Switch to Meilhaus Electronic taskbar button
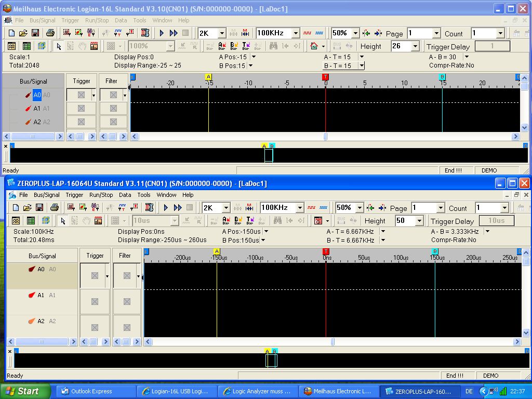Image resolution: width=532 pixels, height=399 pixels. point(339,391)
